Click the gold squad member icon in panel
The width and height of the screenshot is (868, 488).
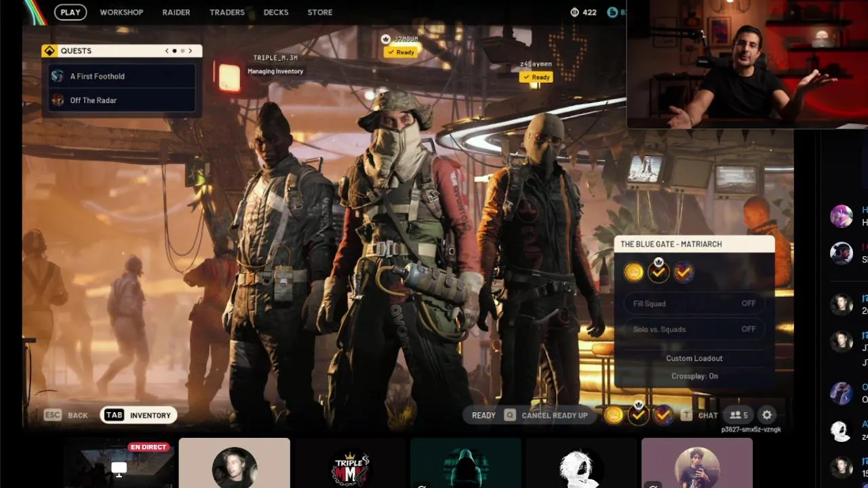633,272
